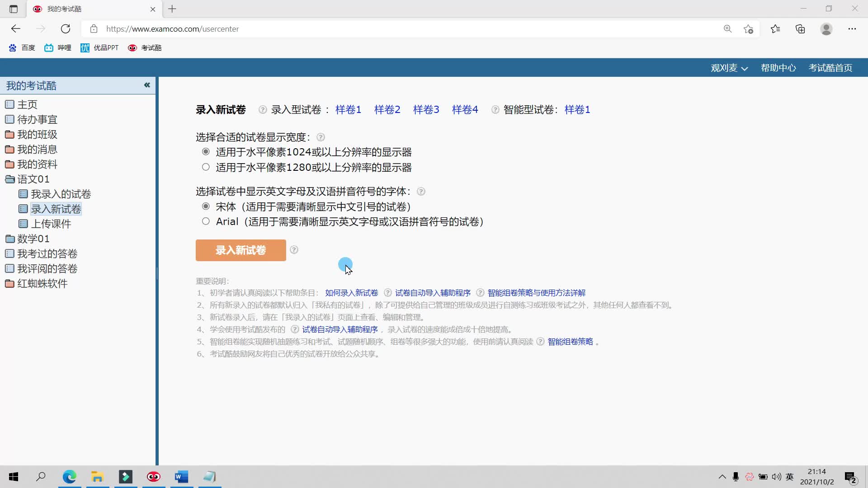Open browser settings and more menu
The height and width of the screenshot is (488, 868).
tap(852, 29)
